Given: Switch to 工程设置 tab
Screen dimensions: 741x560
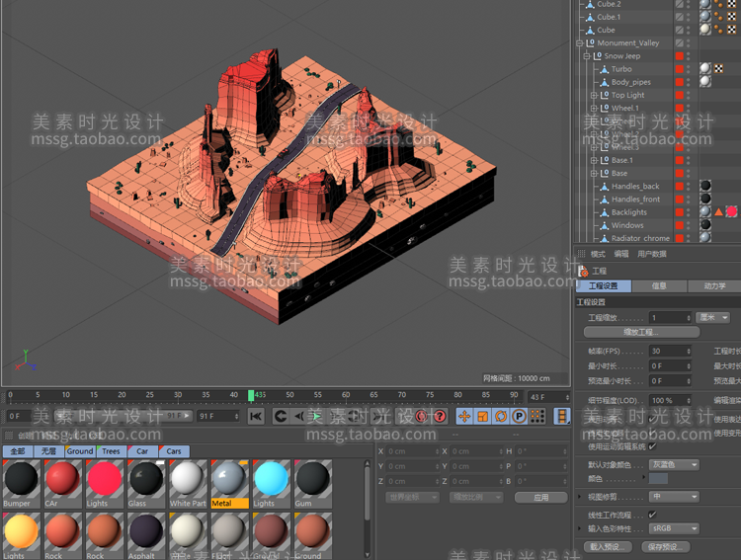Looking at the screenshot, I should pyautogui.click(x=603, y=285).
